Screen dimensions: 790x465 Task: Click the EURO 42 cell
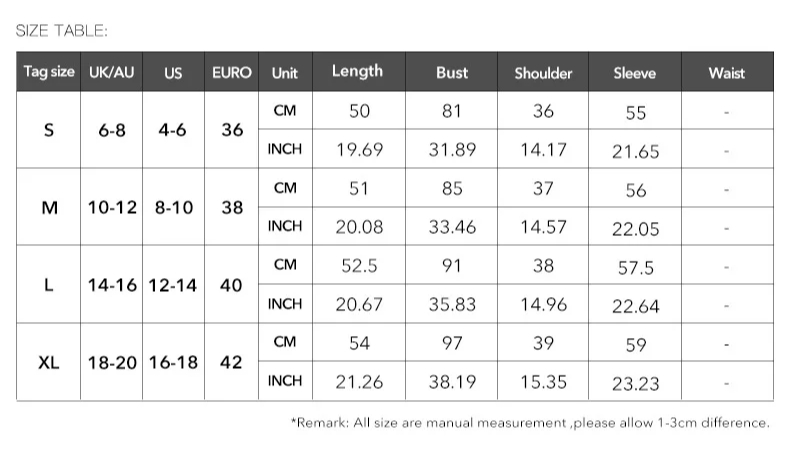231,362
